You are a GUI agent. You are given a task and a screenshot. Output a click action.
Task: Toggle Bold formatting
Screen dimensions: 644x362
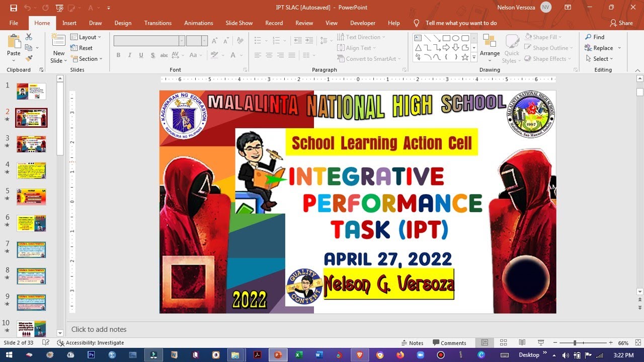(118, 55)
